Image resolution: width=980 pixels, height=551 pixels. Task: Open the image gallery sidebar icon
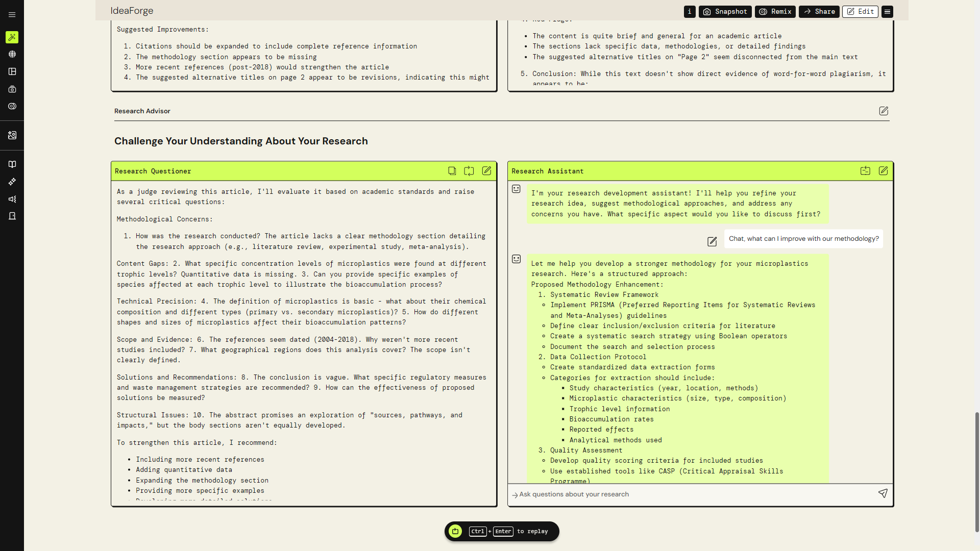coord(12,135)
